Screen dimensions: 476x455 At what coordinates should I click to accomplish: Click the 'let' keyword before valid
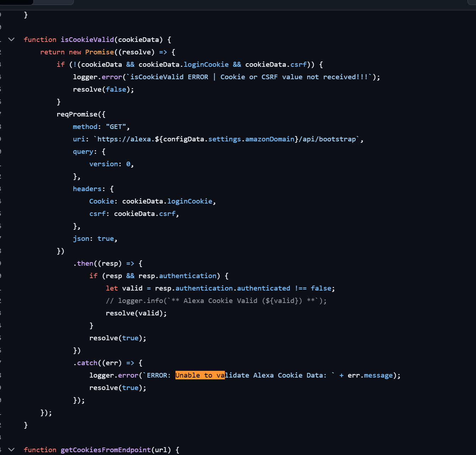(x=112, y=288)
